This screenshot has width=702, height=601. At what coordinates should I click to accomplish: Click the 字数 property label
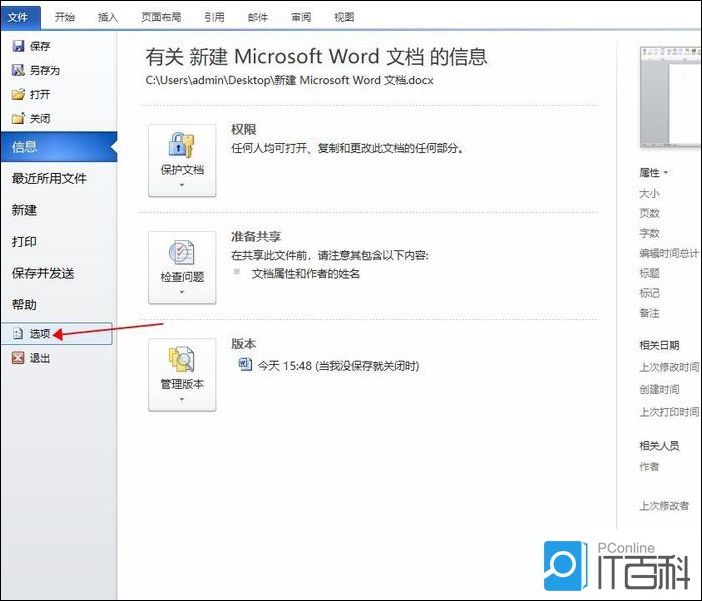coord(649,233)
